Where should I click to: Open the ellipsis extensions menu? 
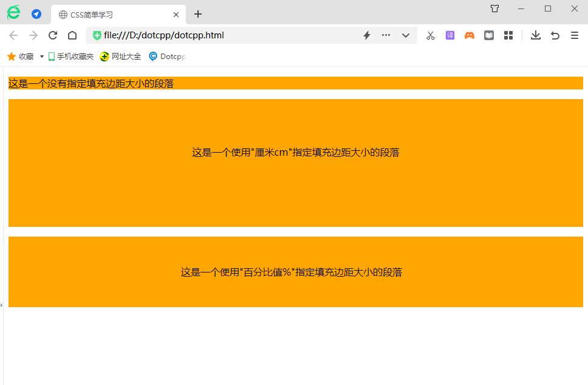386,35
